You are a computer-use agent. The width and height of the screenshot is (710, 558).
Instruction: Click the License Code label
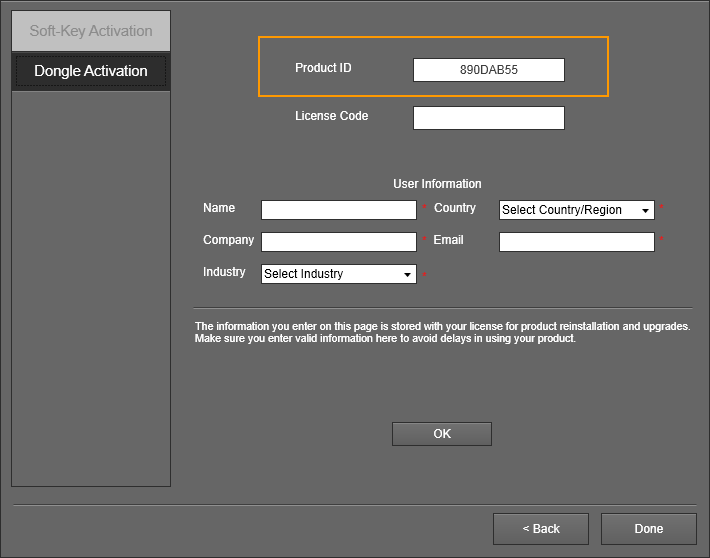(331, 116)
